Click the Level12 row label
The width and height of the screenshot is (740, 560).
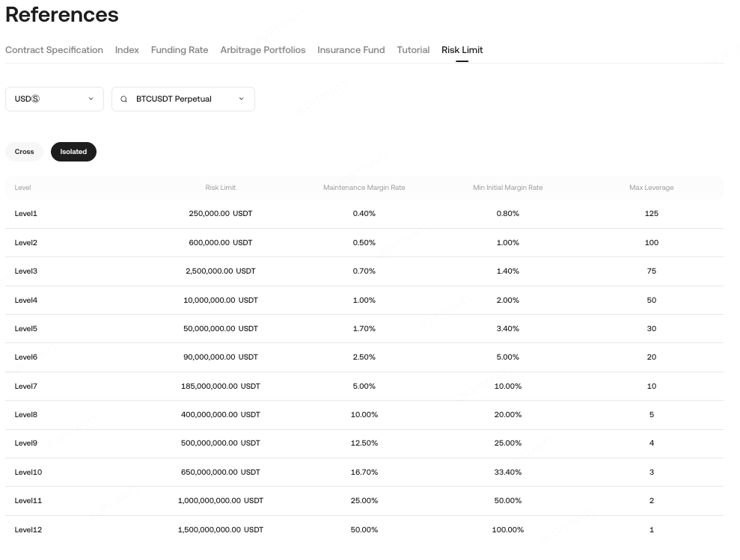[x=28, y=530]
